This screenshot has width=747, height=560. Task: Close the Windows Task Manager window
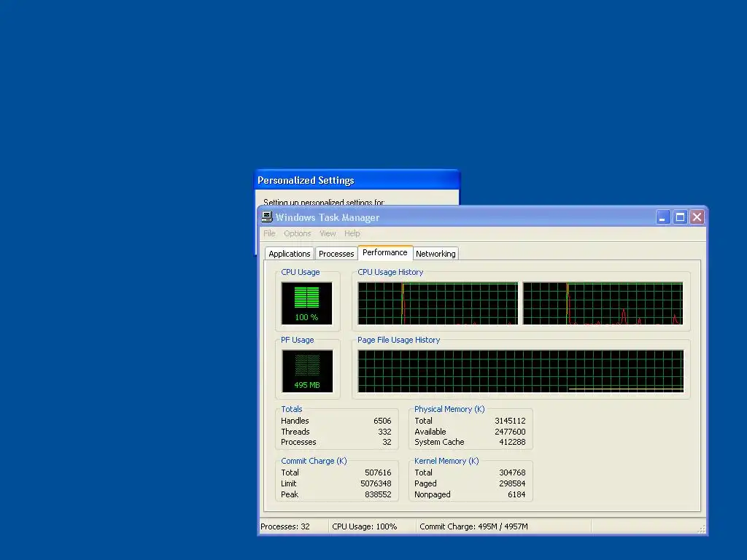(697, 217)
